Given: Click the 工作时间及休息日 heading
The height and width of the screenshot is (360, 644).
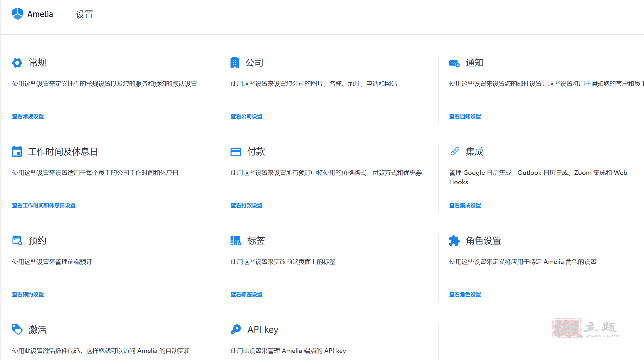Looking at the screenshot, I should pos(63,152).
